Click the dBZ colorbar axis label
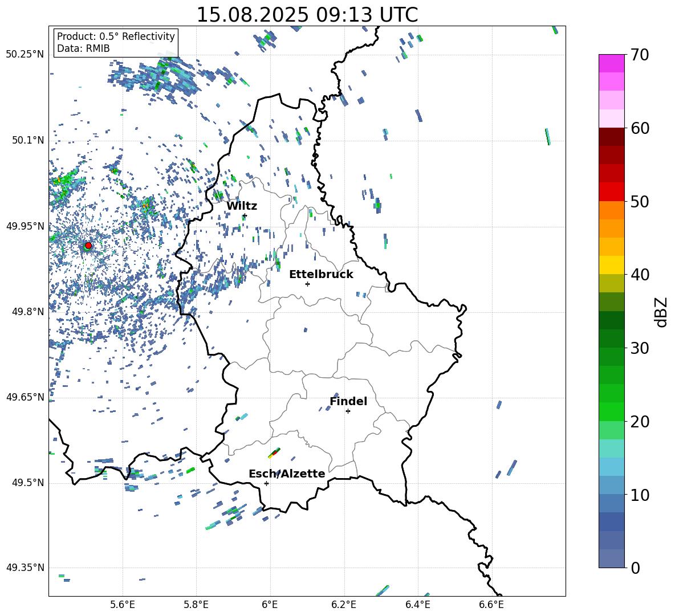Screen dimensions: 675x616 point(662,312)
